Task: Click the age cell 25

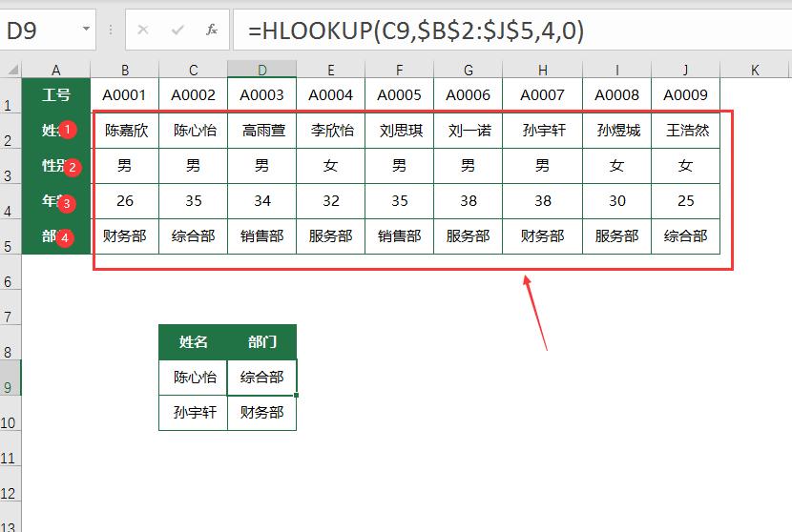Action: coord(686,201)
